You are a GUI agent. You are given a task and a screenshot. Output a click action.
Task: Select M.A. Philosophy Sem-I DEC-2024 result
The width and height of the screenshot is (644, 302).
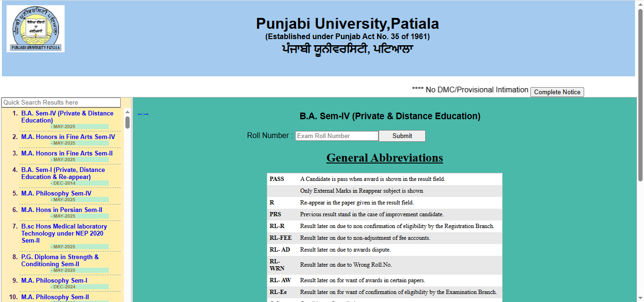pyautogui.click(x=54, y=280)
